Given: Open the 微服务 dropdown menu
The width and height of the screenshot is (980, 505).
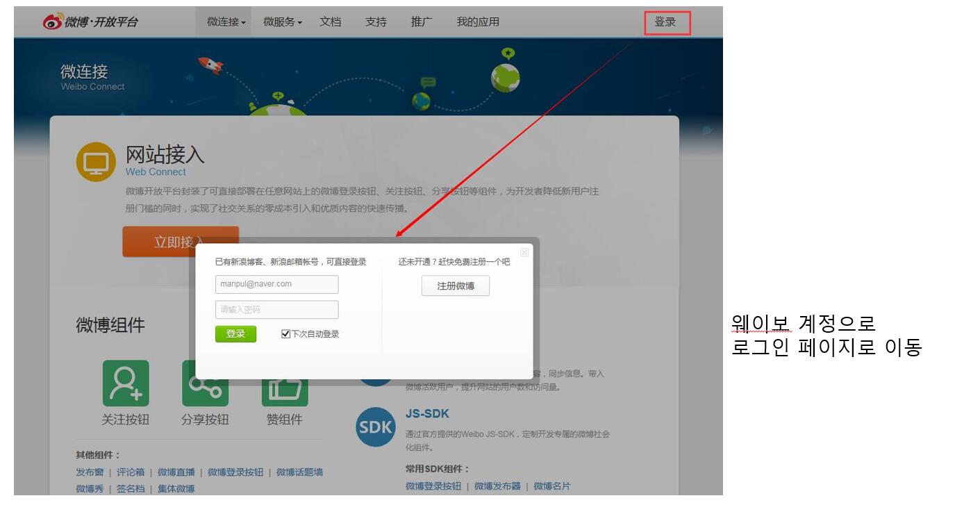Looking at the screenshot, I should click(283, 22).
